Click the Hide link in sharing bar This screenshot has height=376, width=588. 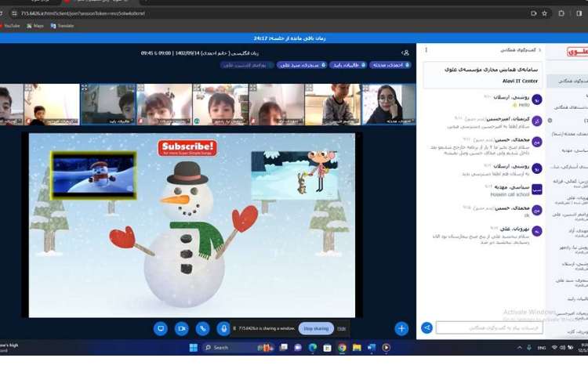[342, 328]
